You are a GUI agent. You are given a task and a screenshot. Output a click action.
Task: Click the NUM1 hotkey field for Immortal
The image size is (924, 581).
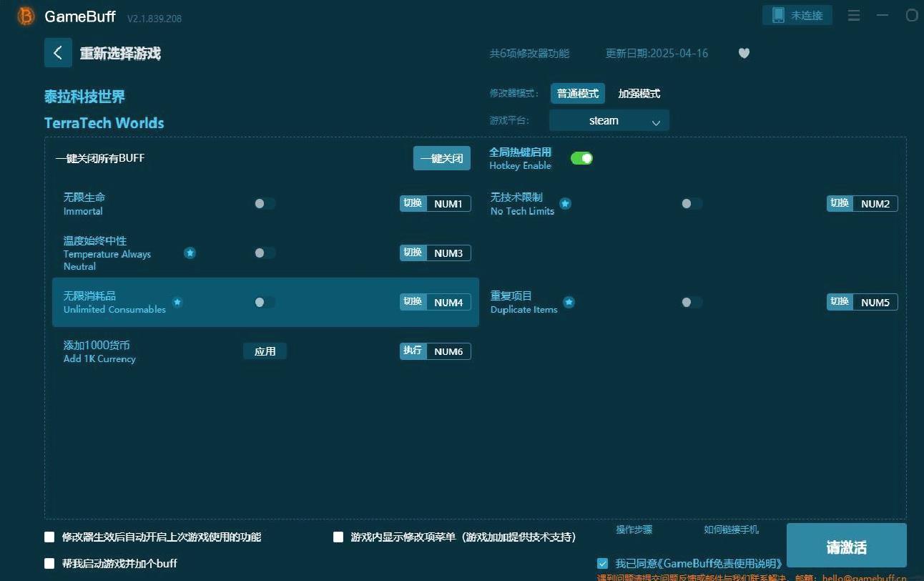(448, 204)
